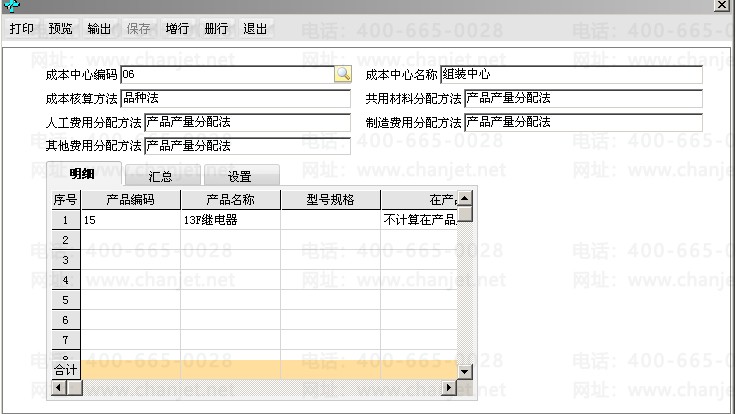
Task: Add a row with 增行
Action: coord(177,29)
